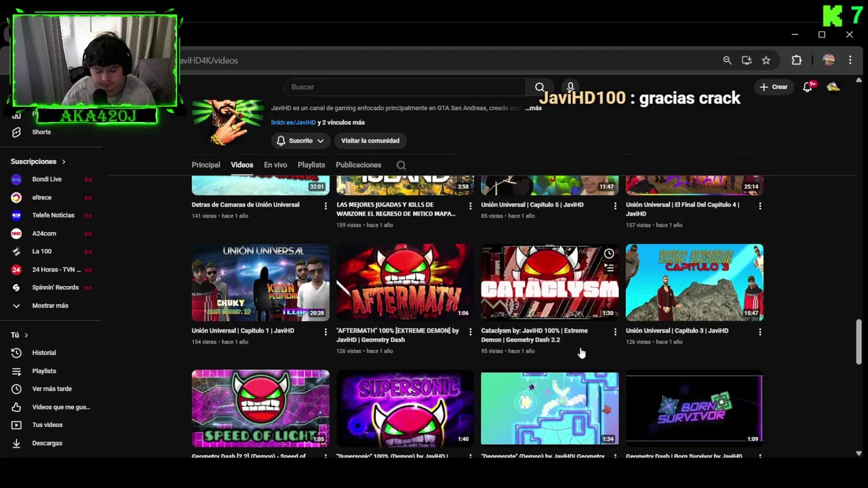Open browser three-dot menu
The image size is (868, 488).
[x=850, y=60]
